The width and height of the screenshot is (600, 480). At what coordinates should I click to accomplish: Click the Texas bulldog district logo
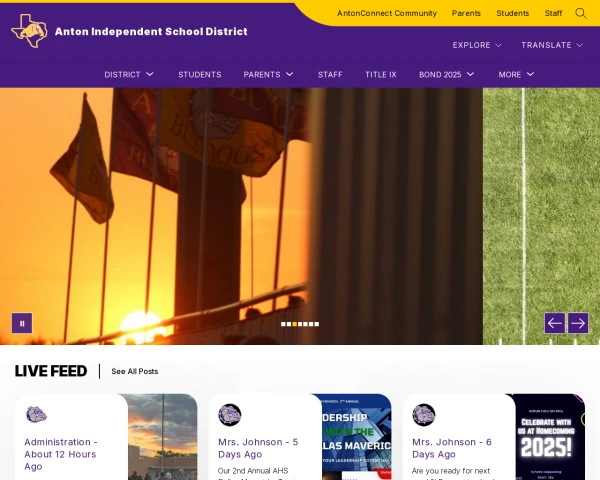[29, 31]
